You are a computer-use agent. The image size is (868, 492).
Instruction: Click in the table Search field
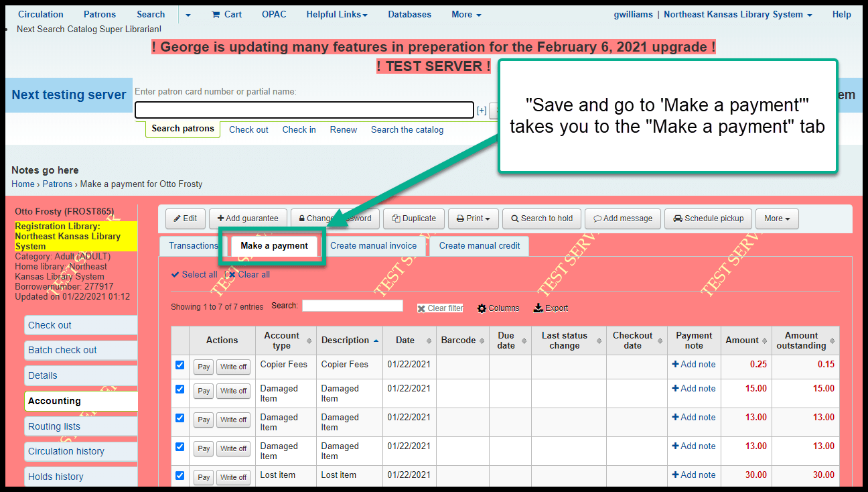pyautogui.click(x=352, y=306)
